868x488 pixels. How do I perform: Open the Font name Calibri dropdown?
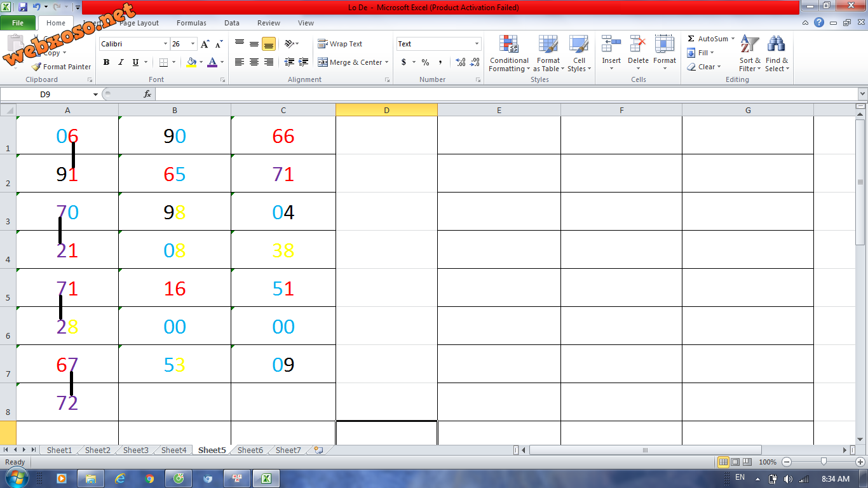pos(165,44)
